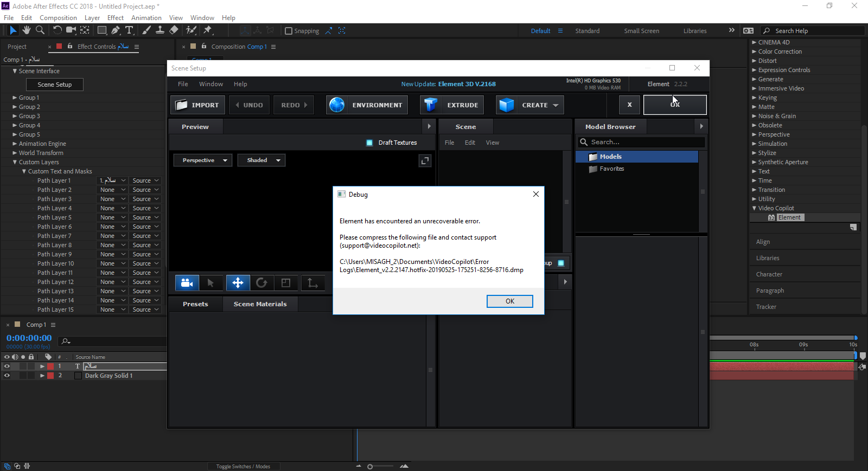Select the Hand tool
Image resolution: width=868 pixels, height=471 pixels.
[x=26, y=30]
